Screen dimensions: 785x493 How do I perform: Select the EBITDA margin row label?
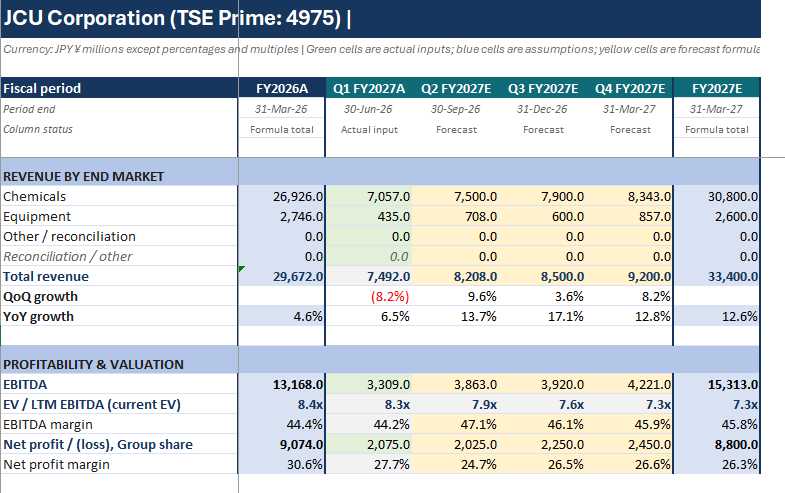119,424
